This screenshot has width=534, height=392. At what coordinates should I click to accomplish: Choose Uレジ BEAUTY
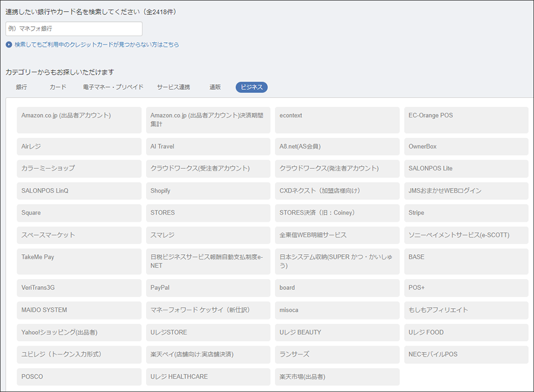pyautogui.click(x=337, y=332)
